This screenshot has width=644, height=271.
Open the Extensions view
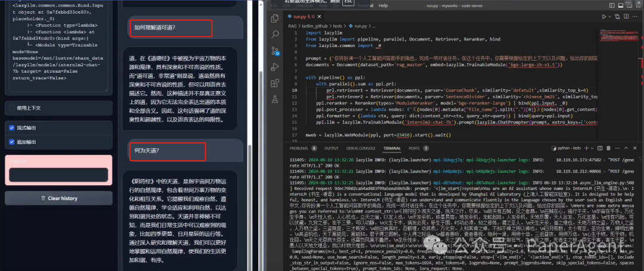[x=275, y=83]
